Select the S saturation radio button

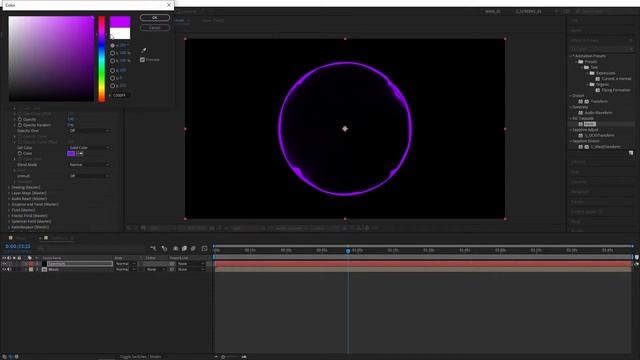click(x=112, y=53)
